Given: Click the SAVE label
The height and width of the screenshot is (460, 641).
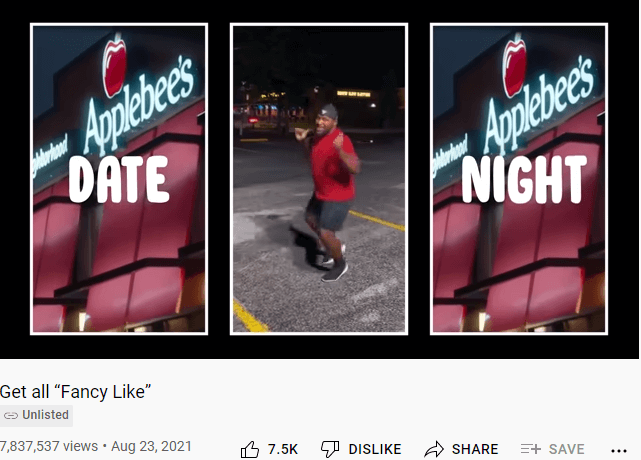Looking at the screenshot, I should tap(567, 449).
